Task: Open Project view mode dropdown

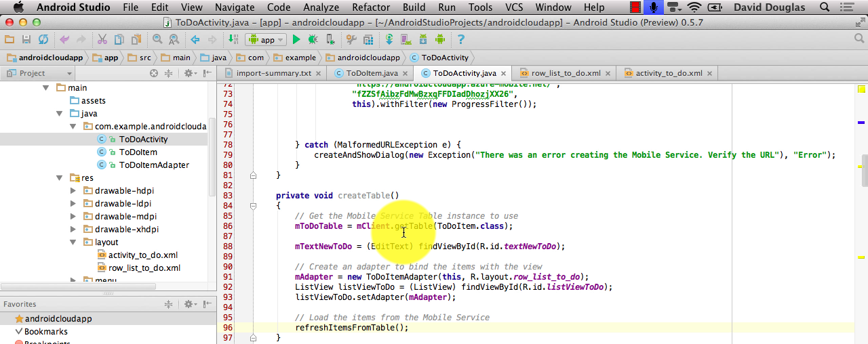Action: [x=38, y=73]
